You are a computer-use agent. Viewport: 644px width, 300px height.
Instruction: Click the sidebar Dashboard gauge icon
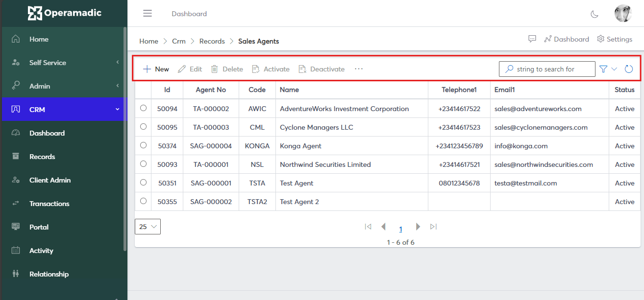pos(16,133)
